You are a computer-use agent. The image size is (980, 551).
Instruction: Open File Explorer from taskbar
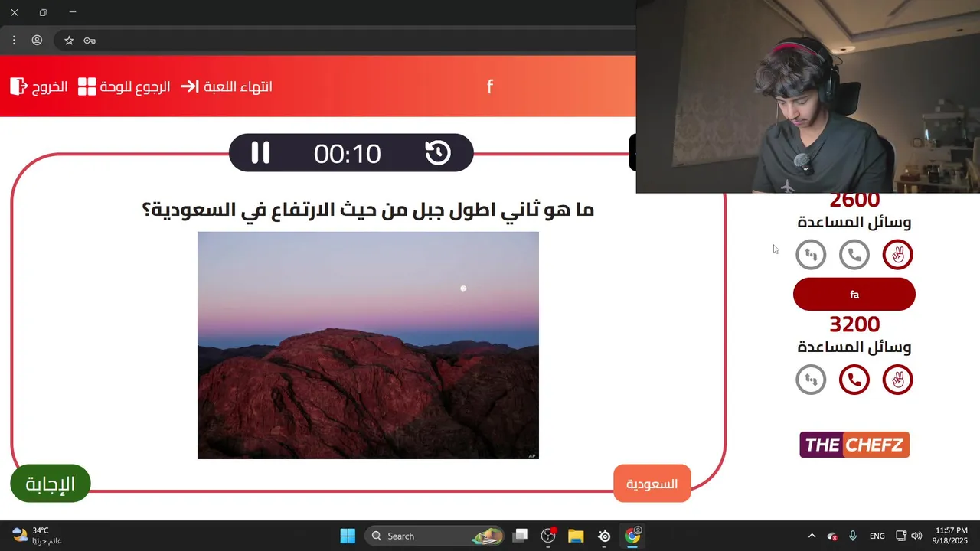click(576, 536)
